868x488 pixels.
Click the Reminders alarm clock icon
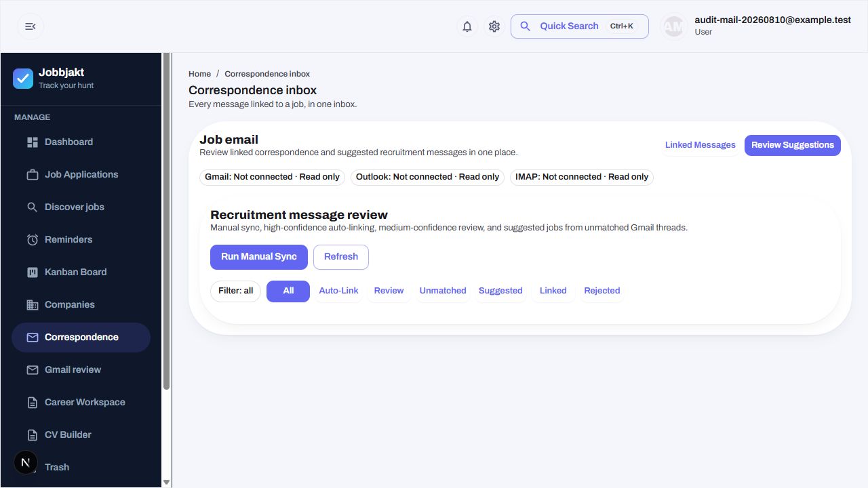click(33, 240)
